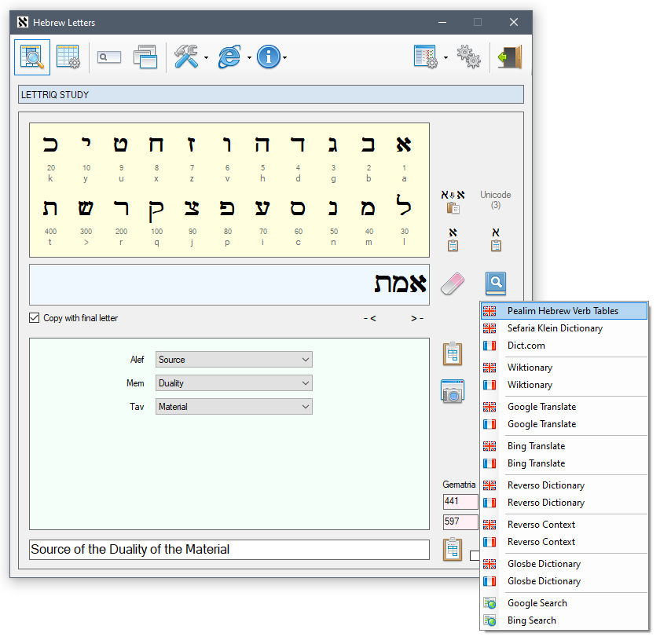Copy the sentence with the bottom clipboard icon

click(453, 549)
